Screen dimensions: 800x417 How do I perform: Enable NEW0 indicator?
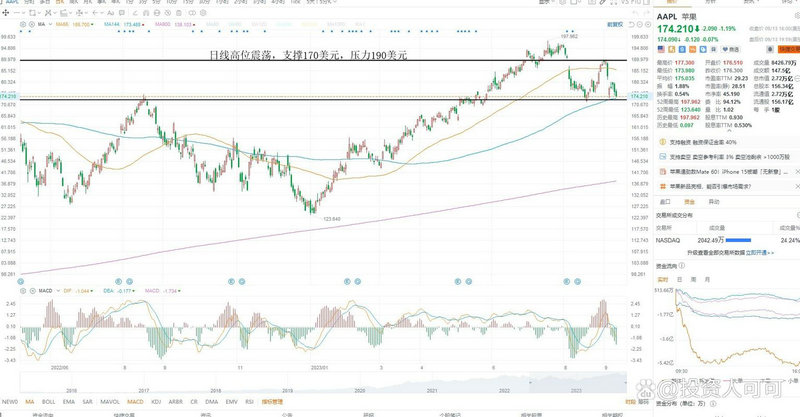[10, 402]
